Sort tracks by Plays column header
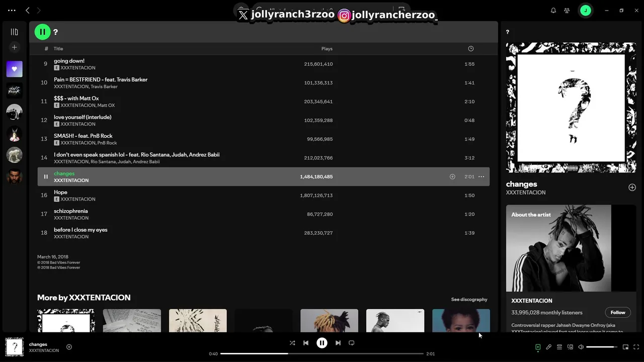The width and height of the screenshot is (644, 362). point(327,49)
